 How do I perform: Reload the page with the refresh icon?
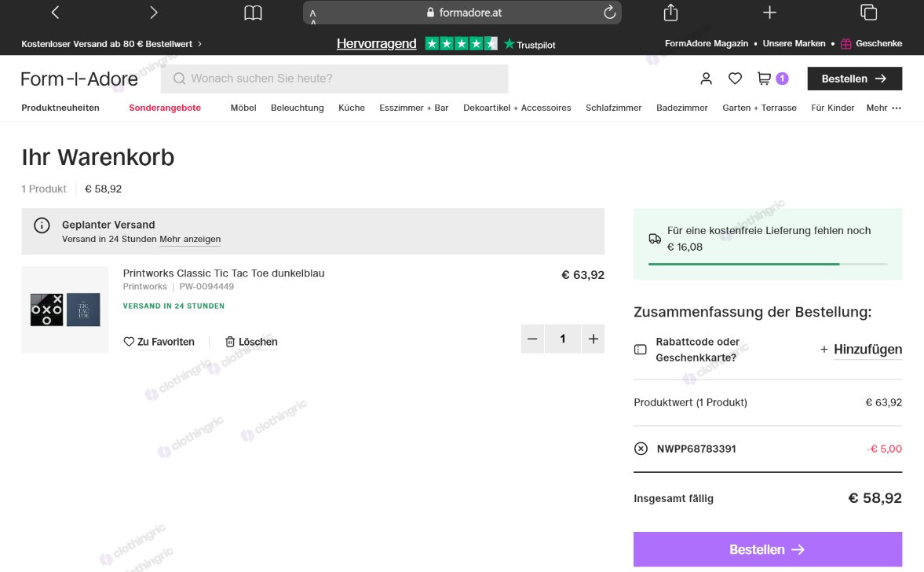[610, 12]
